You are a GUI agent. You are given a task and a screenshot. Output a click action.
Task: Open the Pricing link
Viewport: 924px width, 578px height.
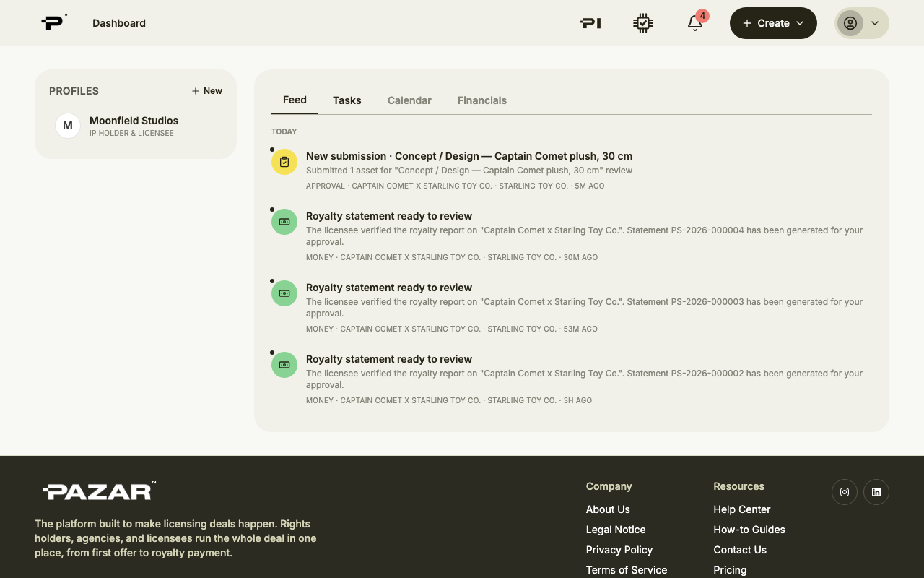[730, 570]
